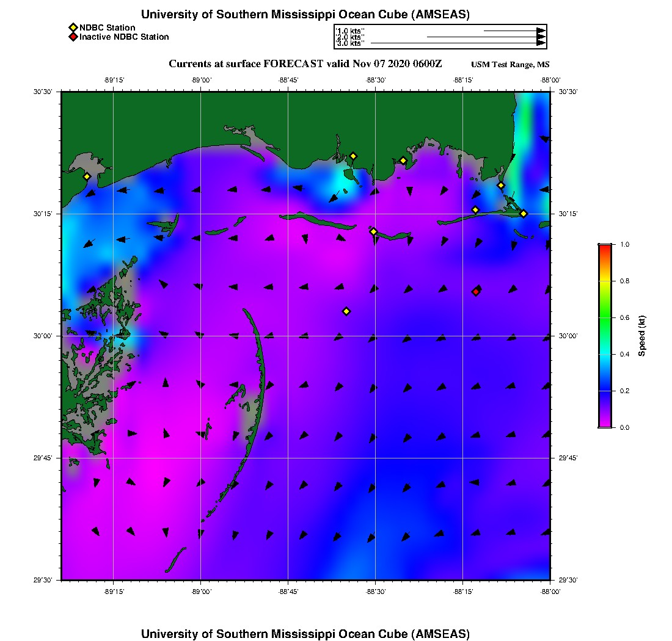
Task: Click the 0.4 tick label on colorbar
Action: 624,354
